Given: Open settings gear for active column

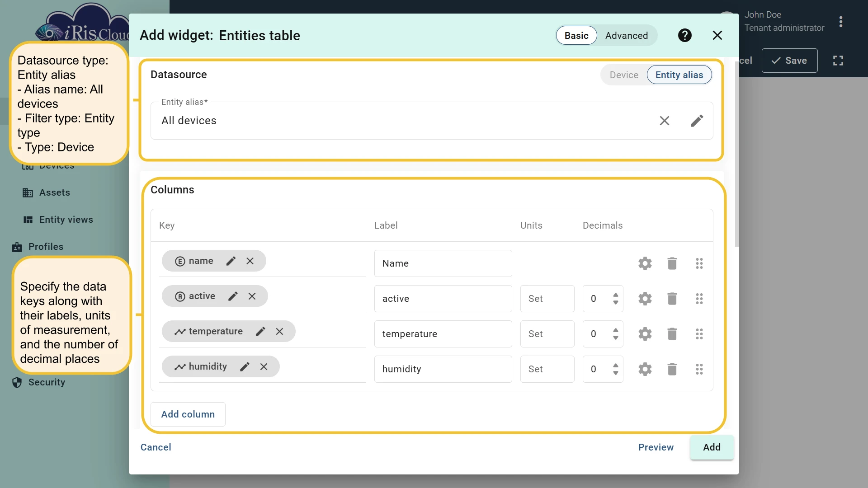Looking at the screenshot, I should coord(645,299).
